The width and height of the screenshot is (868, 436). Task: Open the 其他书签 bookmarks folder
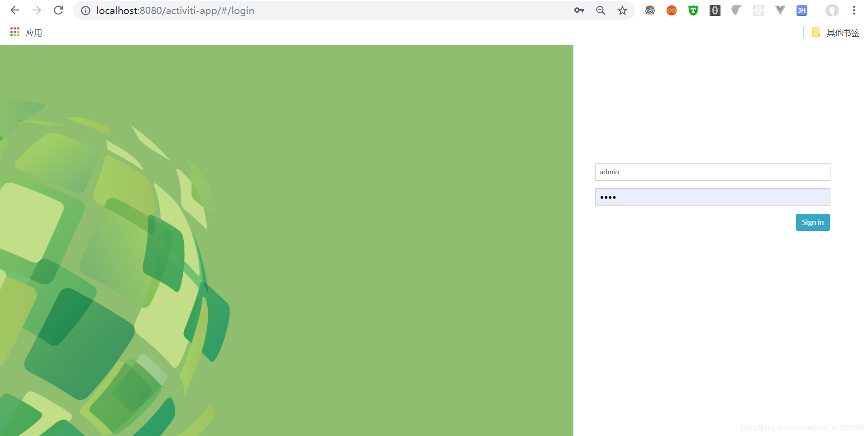pos(835,33)
